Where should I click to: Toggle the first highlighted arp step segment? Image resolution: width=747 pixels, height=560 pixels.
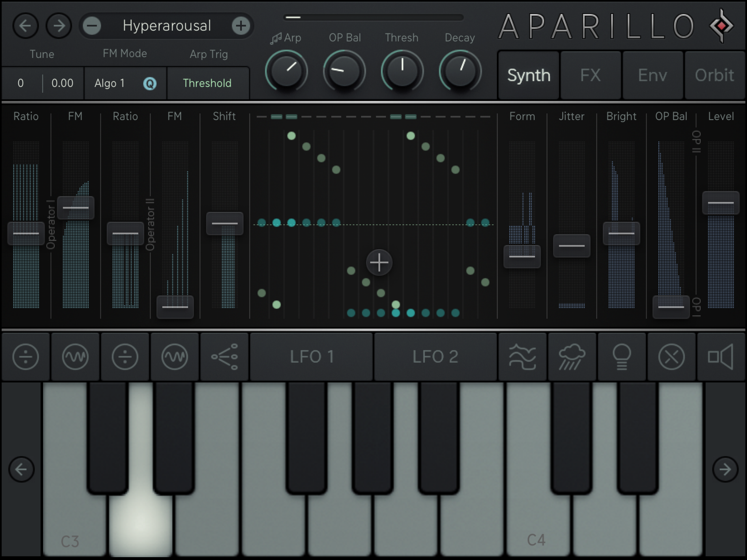click(x=276, y=117)
